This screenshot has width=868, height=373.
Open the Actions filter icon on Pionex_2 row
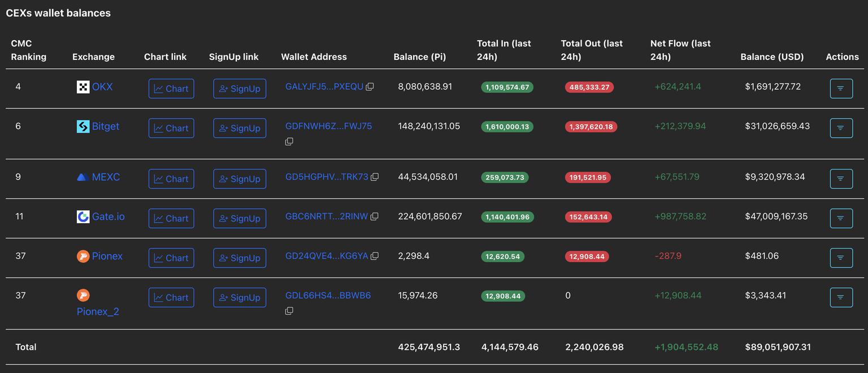click(841, 297)
